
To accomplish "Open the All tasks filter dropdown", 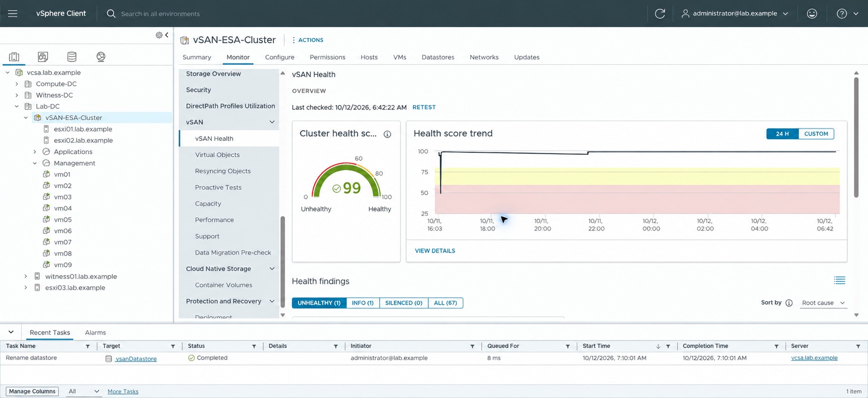I will pyautogui.click(x=83, y=391).
